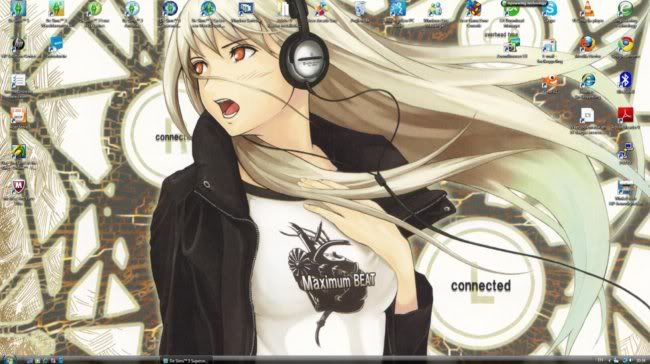The height and width of the screenshot is (364, 650).
Task: Open the light-blue square shortcut beside HP icon
Action: pos(56,46)
